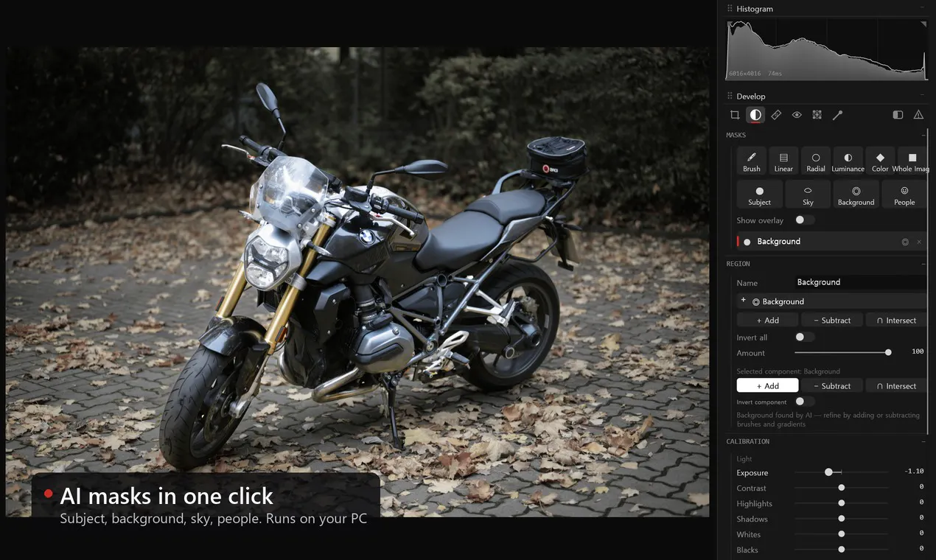Toggle before/after compare icon
This screenshot has width=936, height=560.
898,115
